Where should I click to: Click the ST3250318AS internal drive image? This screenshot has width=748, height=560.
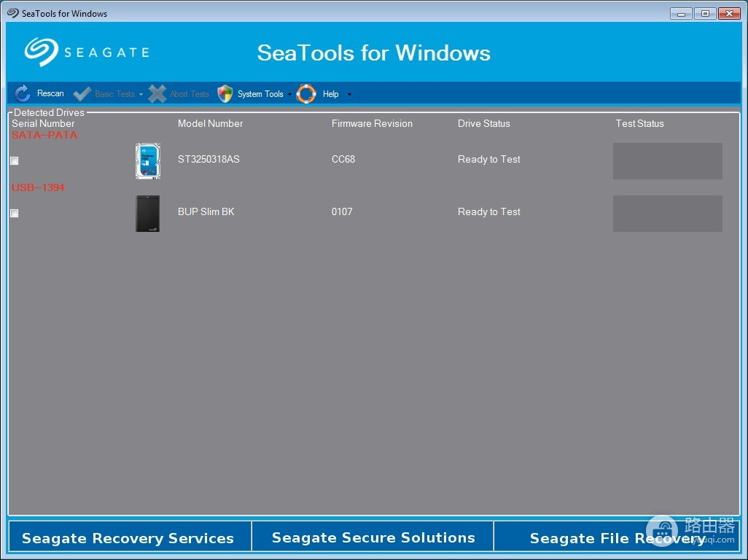pyautogui.click(x=148, y=161)
